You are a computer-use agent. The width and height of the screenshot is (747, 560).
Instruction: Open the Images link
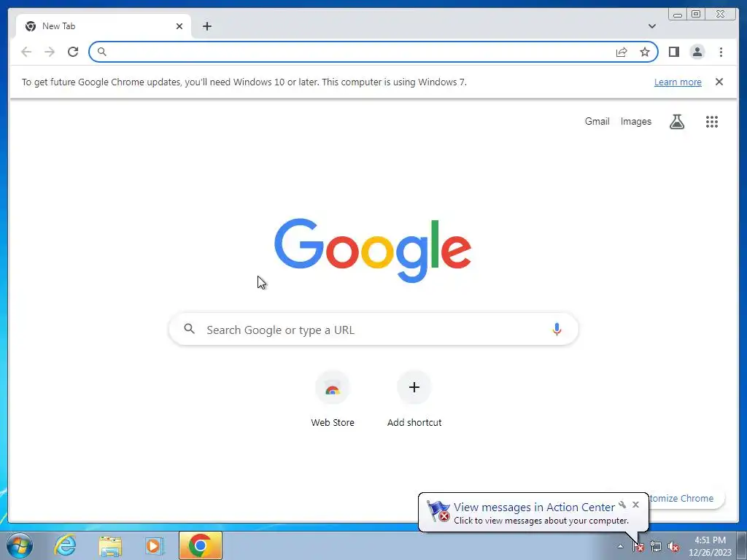635,122
